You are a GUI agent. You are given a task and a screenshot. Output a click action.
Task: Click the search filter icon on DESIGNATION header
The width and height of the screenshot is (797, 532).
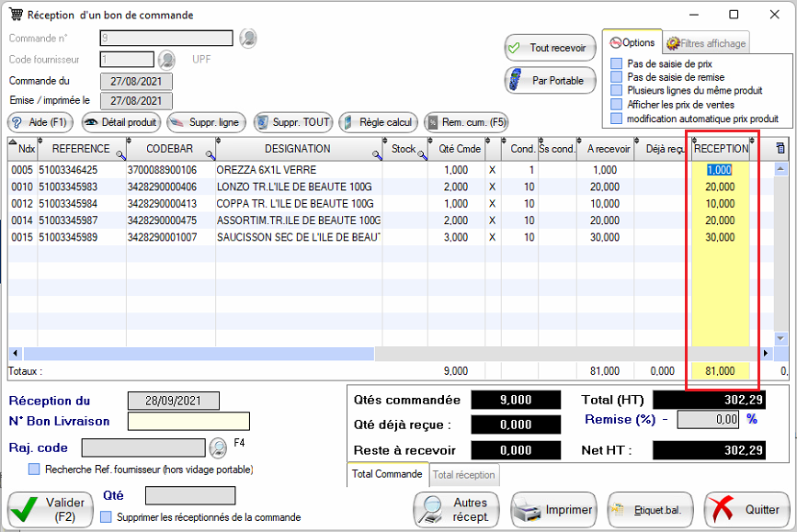[x=376, y=155]
